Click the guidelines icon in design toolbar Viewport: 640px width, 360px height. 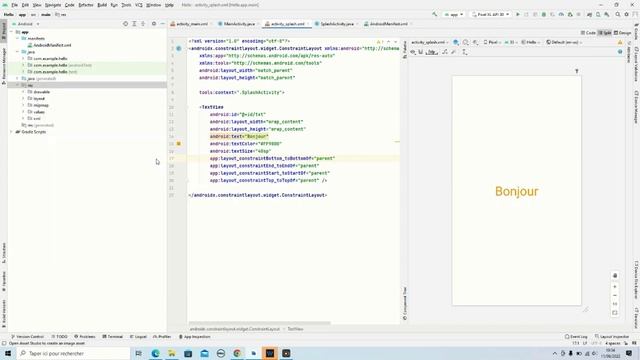click(x=464, y=52)
